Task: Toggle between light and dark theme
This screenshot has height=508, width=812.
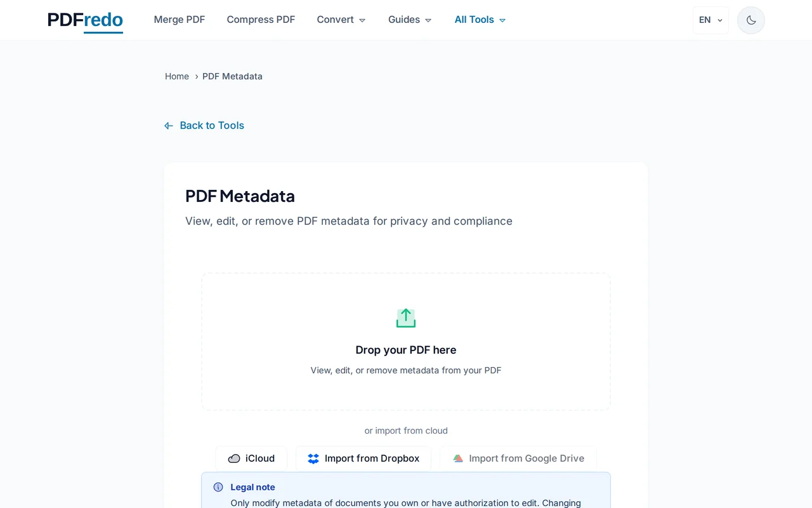Action: click(750, 20)
